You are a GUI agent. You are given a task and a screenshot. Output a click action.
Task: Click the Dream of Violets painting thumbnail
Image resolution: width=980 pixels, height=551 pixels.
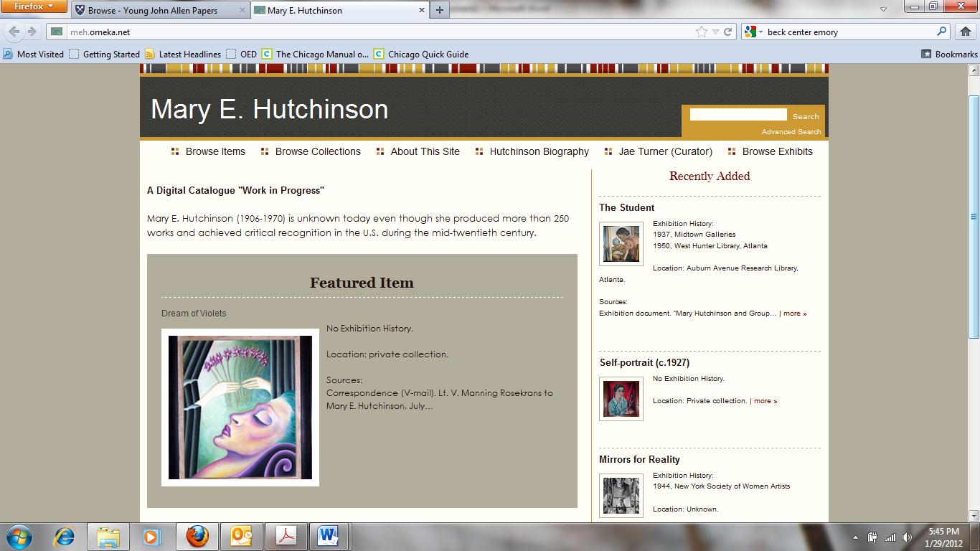coord(240,407)
